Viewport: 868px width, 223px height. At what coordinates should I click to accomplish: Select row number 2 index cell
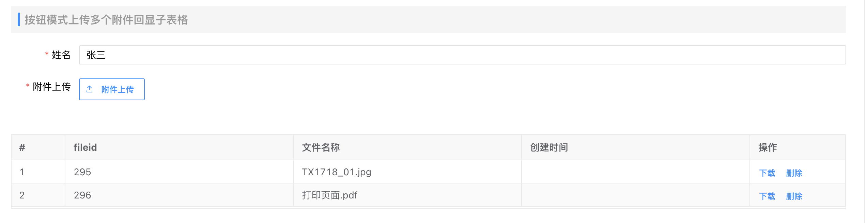click(x=22, y=195)
